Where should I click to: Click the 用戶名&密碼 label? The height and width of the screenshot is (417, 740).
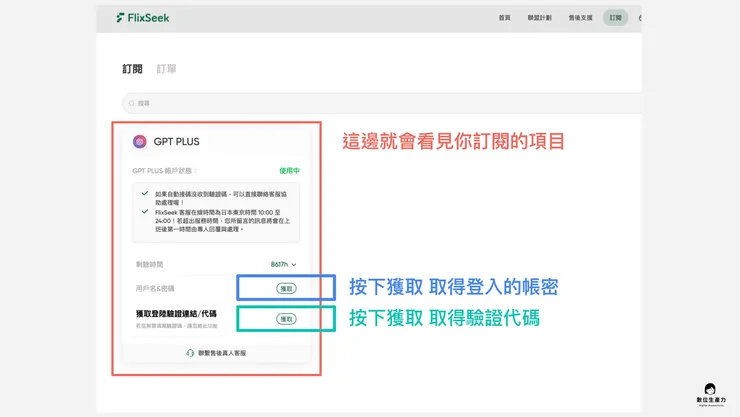click(155, 289)
